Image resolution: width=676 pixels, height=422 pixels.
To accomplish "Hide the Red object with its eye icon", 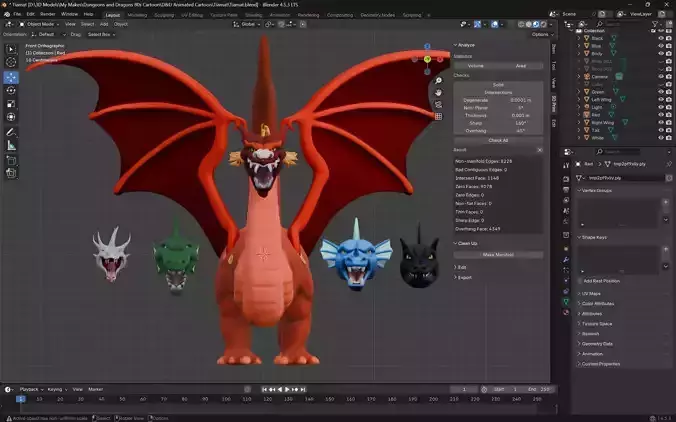I will 660,115.
